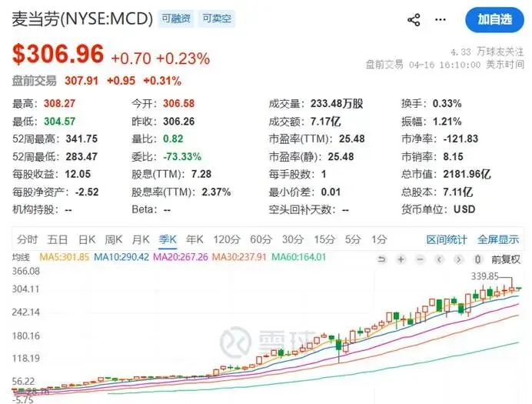Click the 委比 value -73.33%
532x404 pixels.
[x=182, y=156]
